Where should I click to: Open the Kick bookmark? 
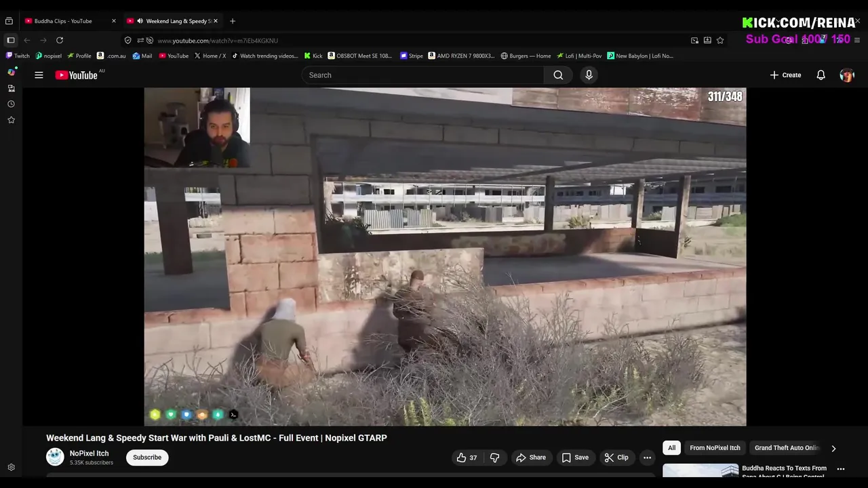(313, 56)
